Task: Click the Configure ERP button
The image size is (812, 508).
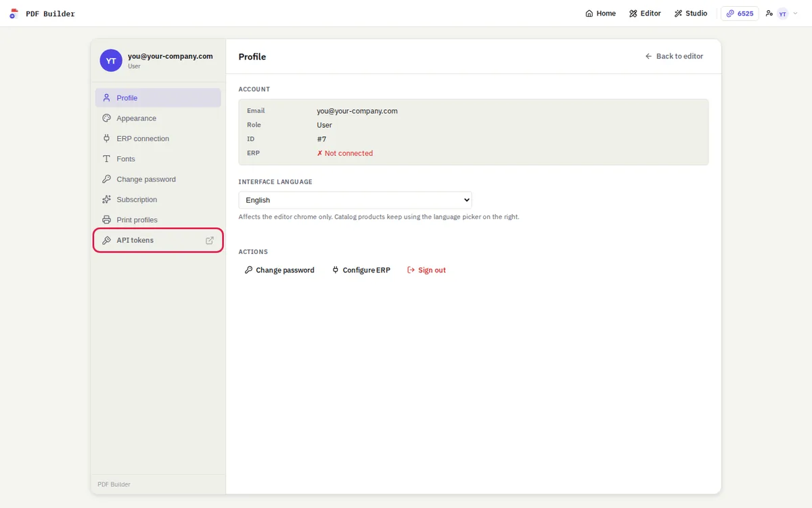Action: coord(361,270)
